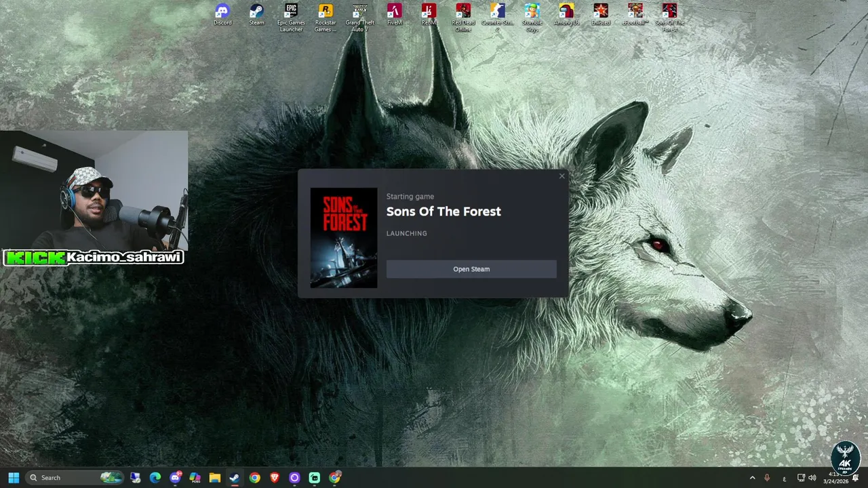Click the microphone tray icon
Image resolution: width=868 pixels, height=488 pixels.
click(x=767, y=478)
